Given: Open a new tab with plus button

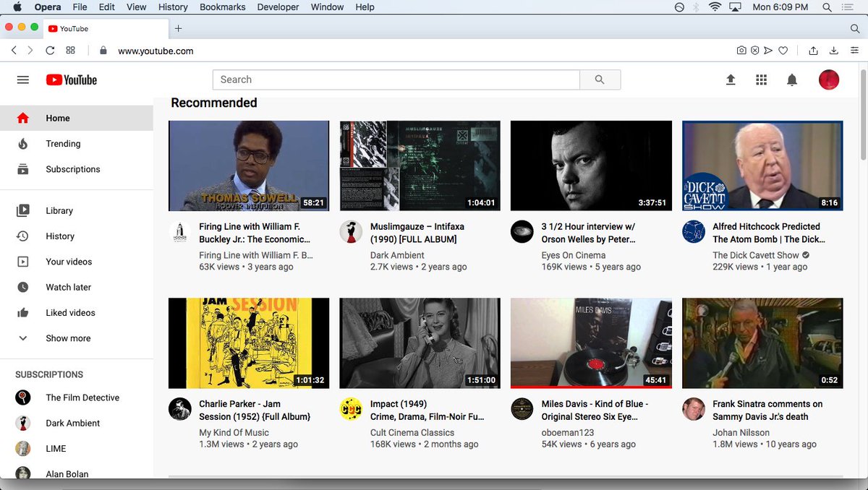Looking at the screenshot, I should (178, 28).
